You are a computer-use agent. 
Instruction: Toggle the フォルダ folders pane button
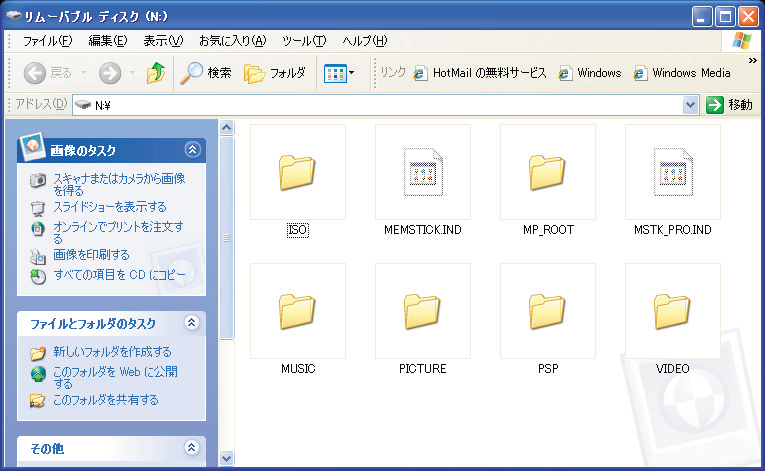[275, 73]
